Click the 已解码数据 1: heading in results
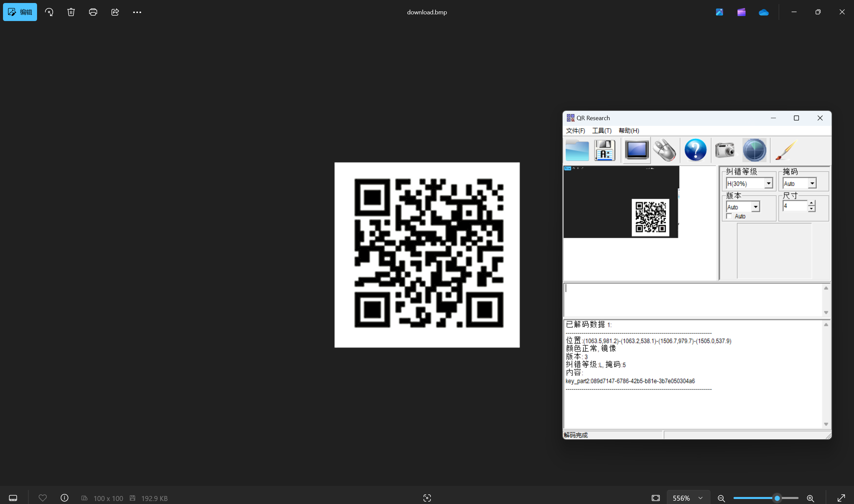Screen dimensions: 854x504 [588, 324]
